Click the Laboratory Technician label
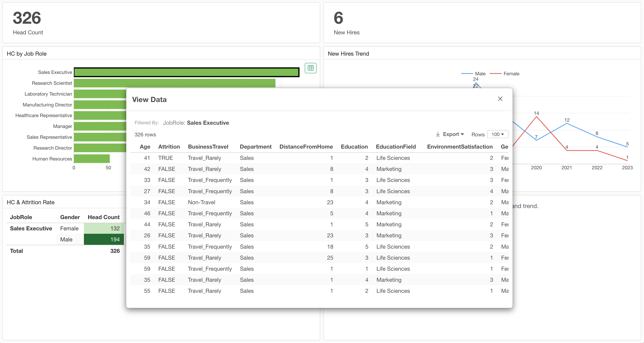The image size is (644, 343). pyautogui.click(x=48, y=94)
